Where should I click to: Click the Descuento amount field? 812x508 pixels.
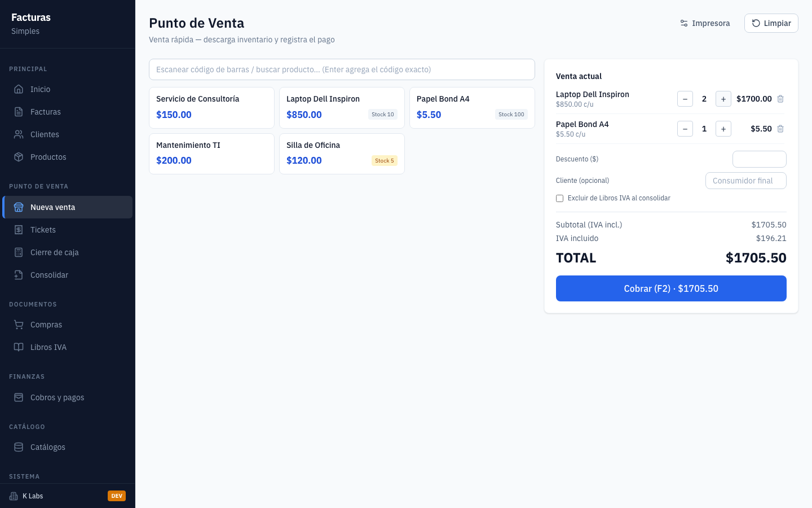click(x=759, y=159)
